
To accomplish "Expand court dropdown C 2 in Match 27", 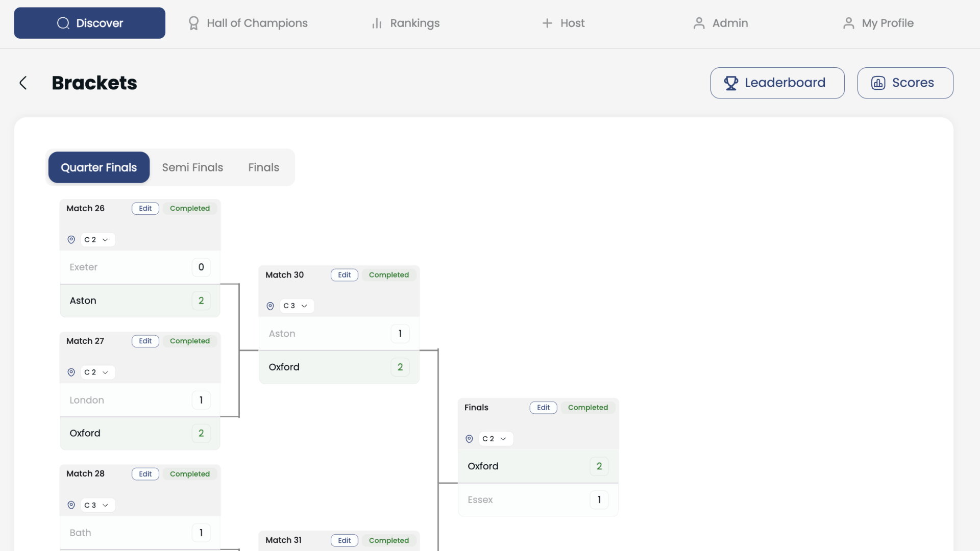I will (97, 372).
